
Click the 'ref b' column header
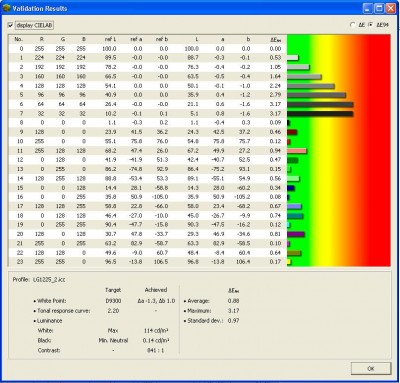tap(162, 39)
